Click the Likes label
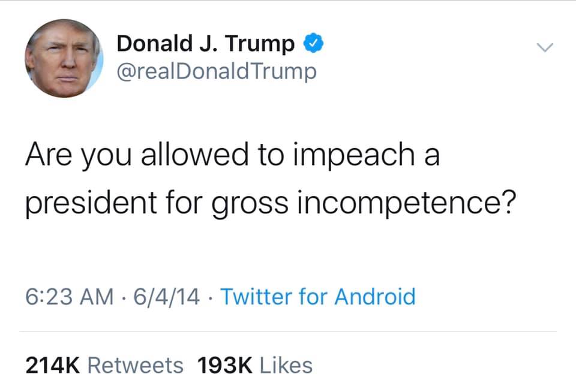 pos(286,365)
